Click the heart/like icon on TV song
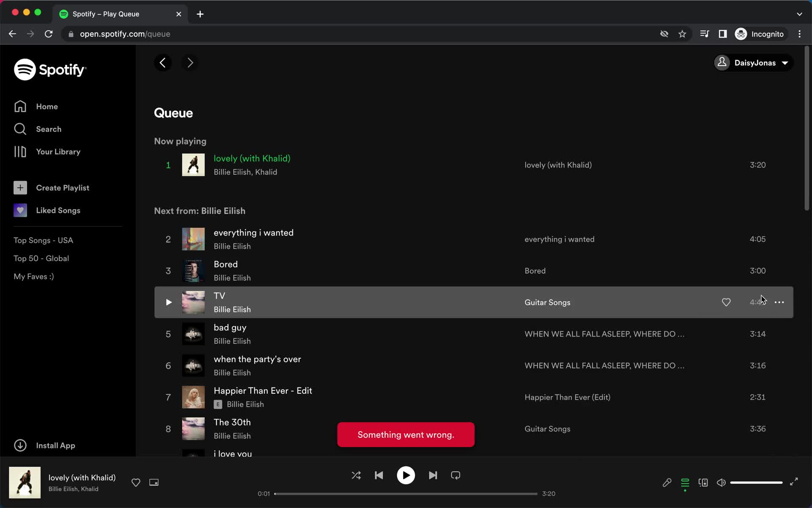 (x=726, y=303)
